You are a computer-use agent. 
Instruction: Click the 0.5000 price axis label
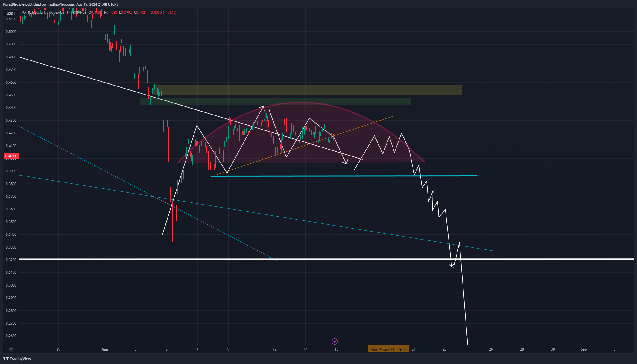click(11, 32)
